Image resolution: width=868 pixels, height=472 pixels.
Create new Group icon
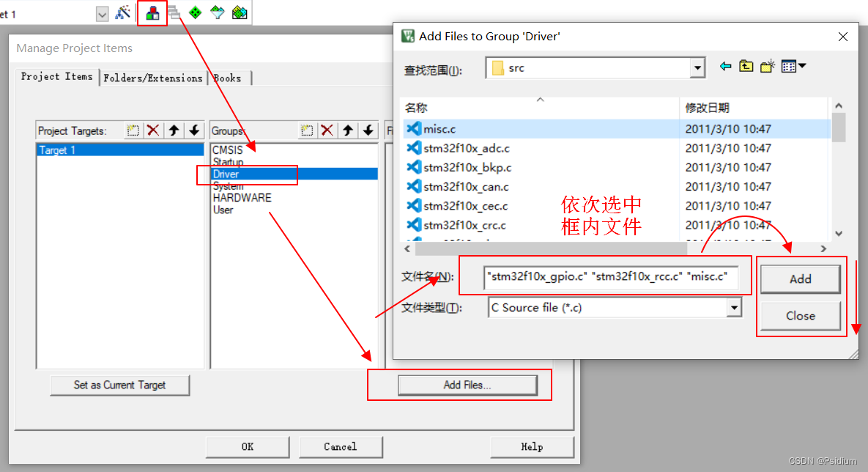pos(307,130)
